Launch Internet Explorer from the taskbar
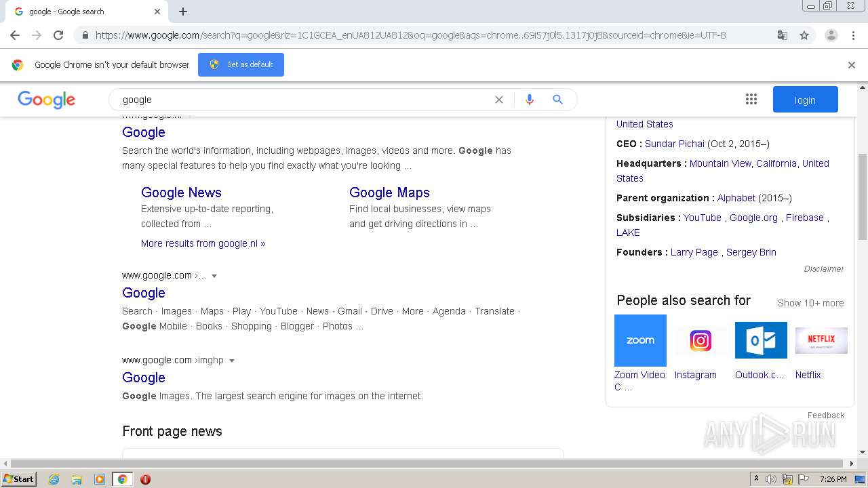 (x=54, y=479)
